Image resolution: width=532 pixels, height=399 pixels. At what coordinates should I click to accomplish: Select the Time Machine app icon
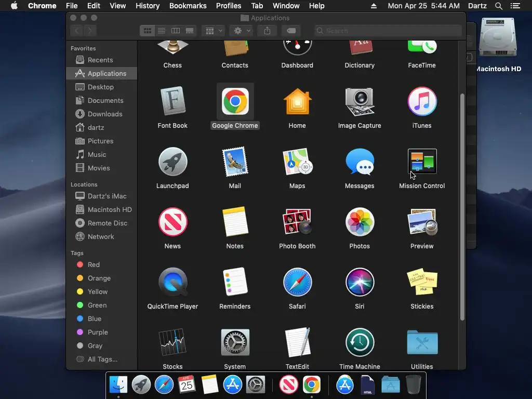[x=360, y=342]
